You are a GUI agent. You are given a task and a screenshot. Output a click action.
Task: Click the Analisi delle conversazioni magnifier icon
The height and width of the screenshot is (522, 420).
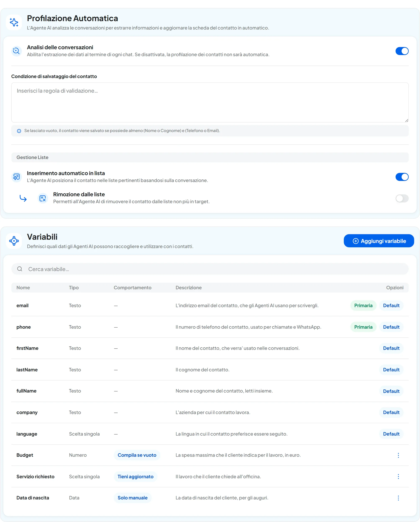(16, 51)
